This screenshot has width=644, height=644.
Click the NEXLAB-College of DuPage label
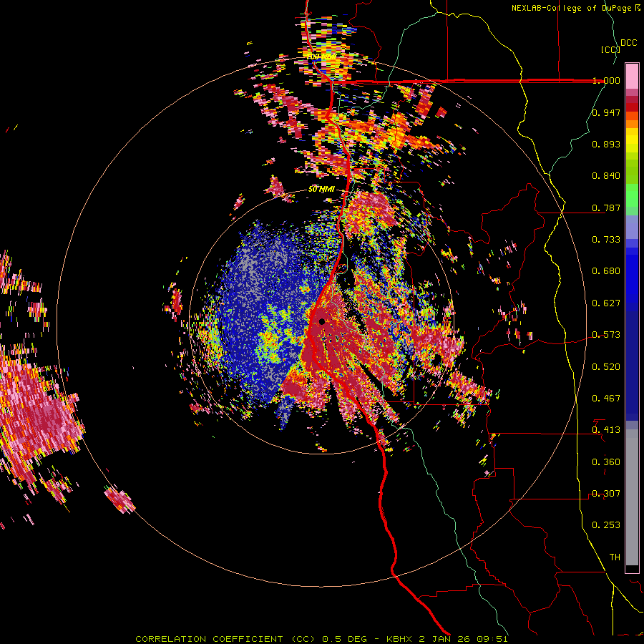pyautogui.click(x=572, y=8)
